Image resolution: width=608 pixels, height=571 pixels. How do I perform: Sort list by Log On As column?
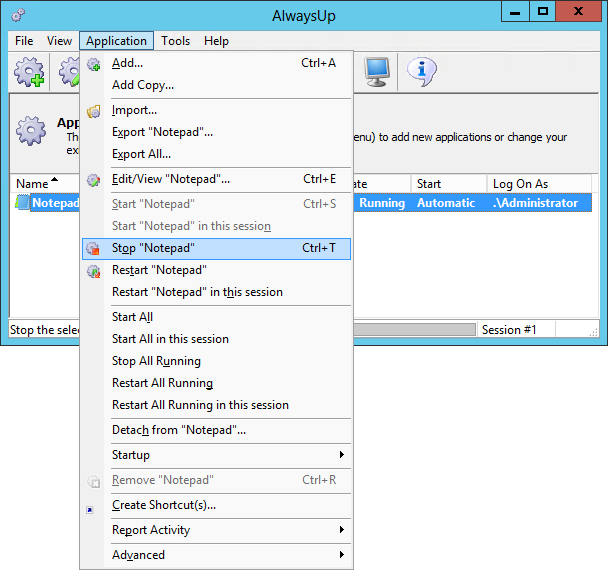[x=539, y=183]
